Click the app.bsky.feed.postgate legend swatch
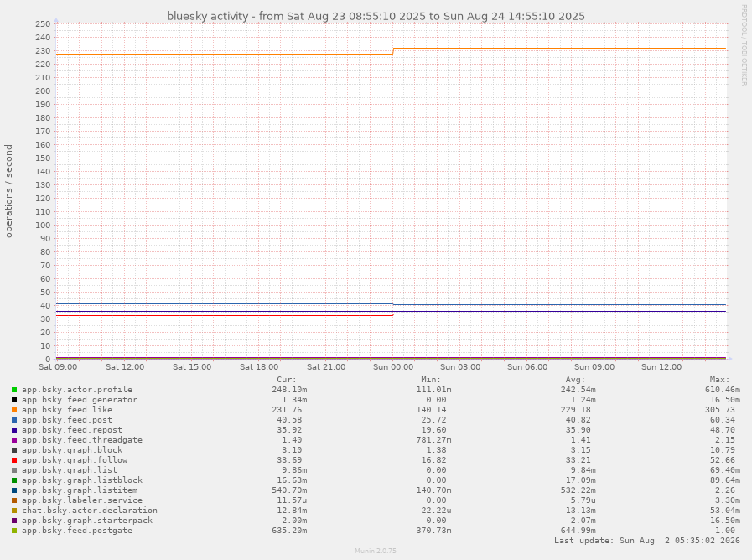 [14, 531]
